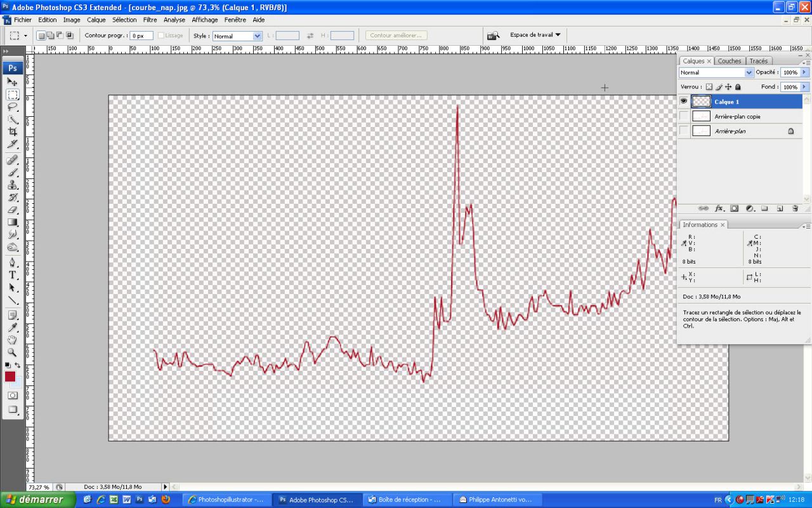Switch to the Couches tab
Image resolution: width=812 pixels, height=508 pixels.
tap(729, 61)
